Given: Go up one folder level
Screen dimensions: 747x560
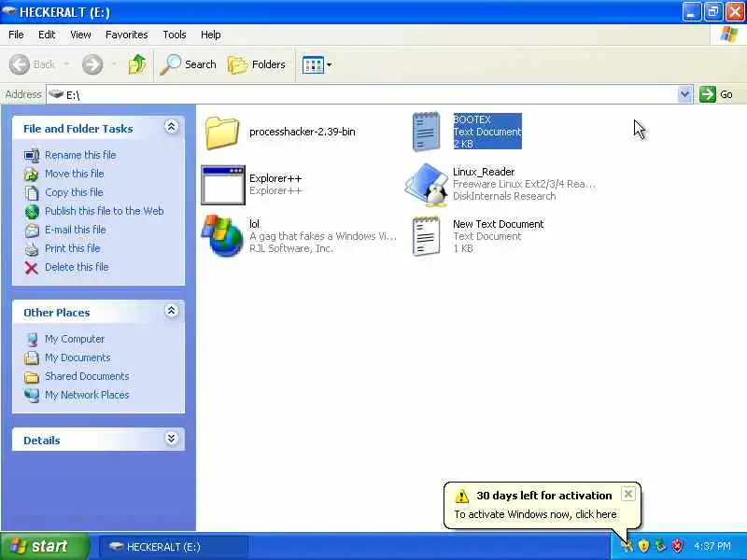Looking at the screenshot, I should [x=136, y=64].
